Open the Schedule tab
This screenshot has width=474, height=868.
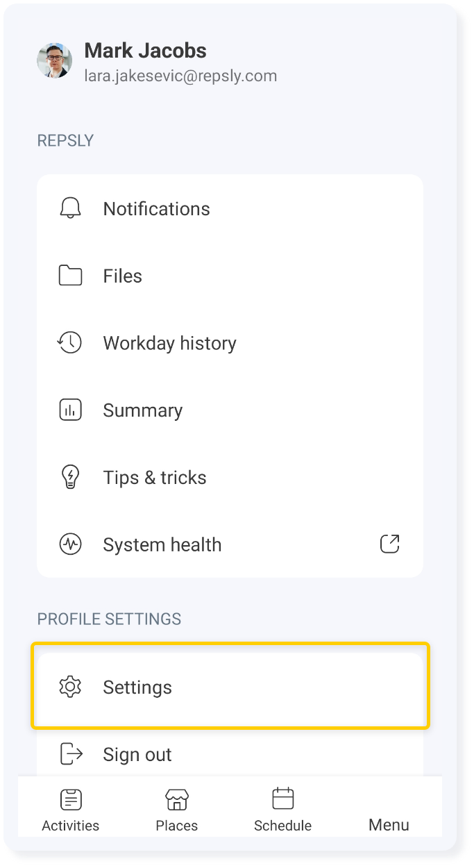tap(282, 810)
